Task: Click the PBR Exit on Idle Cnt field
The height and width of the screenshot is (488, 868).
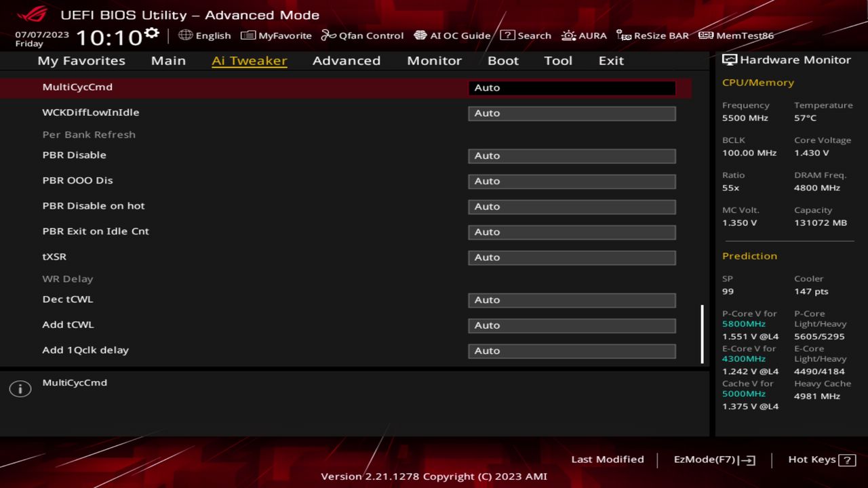Action: pyautogui.click(x=572, y=232)
